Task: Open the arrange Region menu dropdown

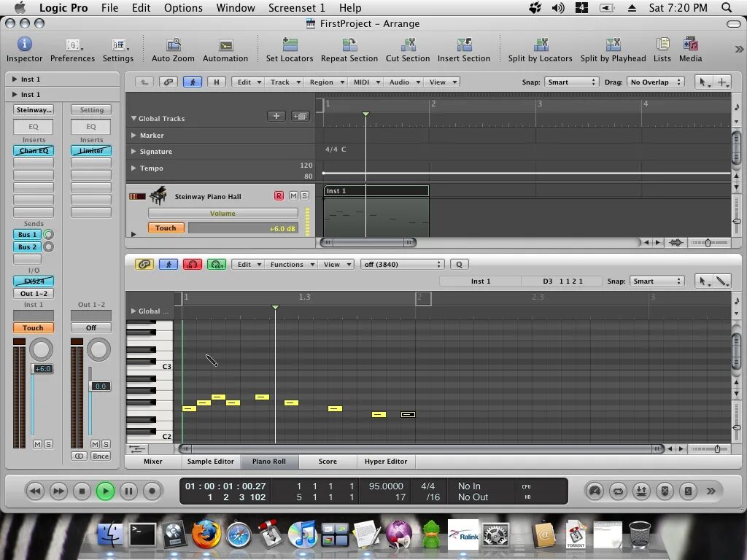Action: [x=326, y=82]
